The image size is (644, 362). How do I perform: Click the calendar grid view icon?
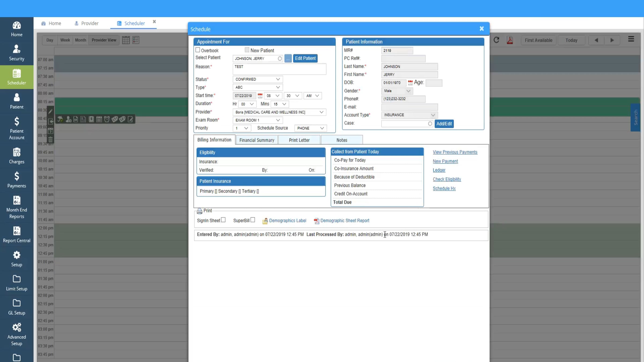point(126,40)
